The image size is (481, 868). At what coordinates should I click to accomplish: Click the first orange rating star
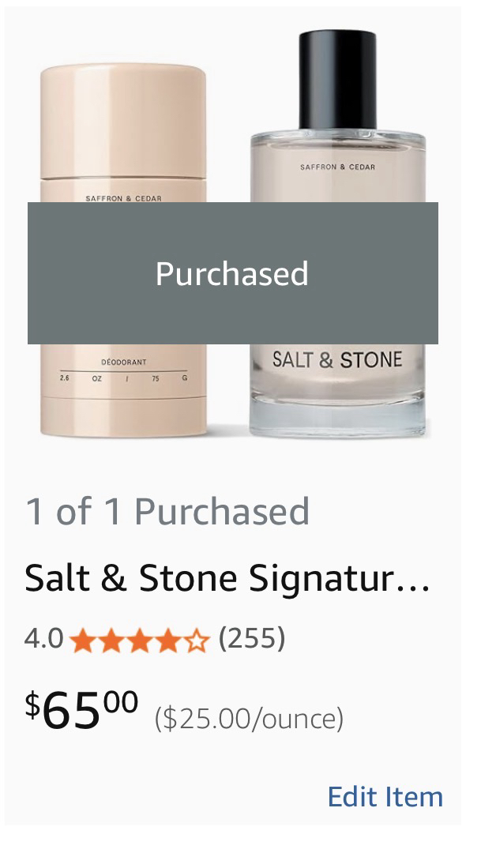pyautogui.click(x=81, y=640)
